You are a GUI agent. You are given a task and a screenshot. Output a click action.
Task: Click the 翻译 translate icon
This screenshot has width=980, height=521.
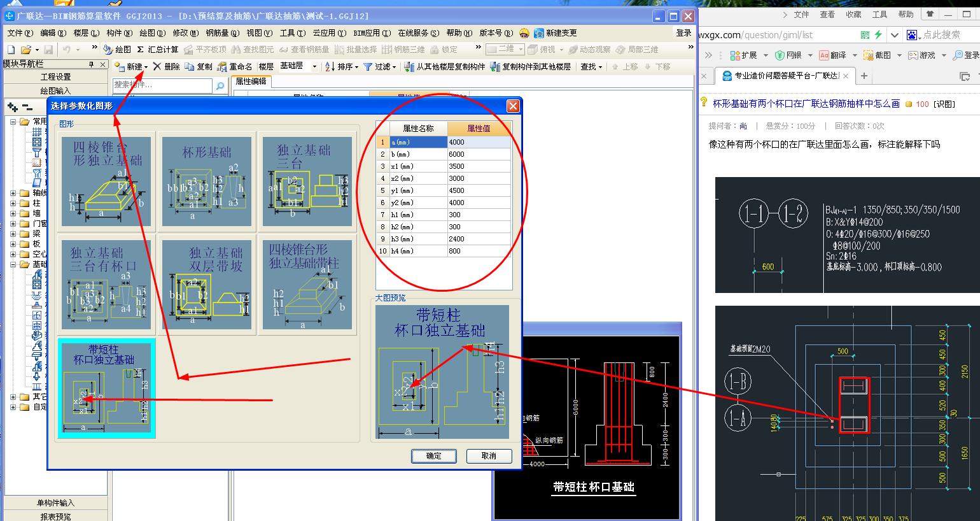point(824,55)
